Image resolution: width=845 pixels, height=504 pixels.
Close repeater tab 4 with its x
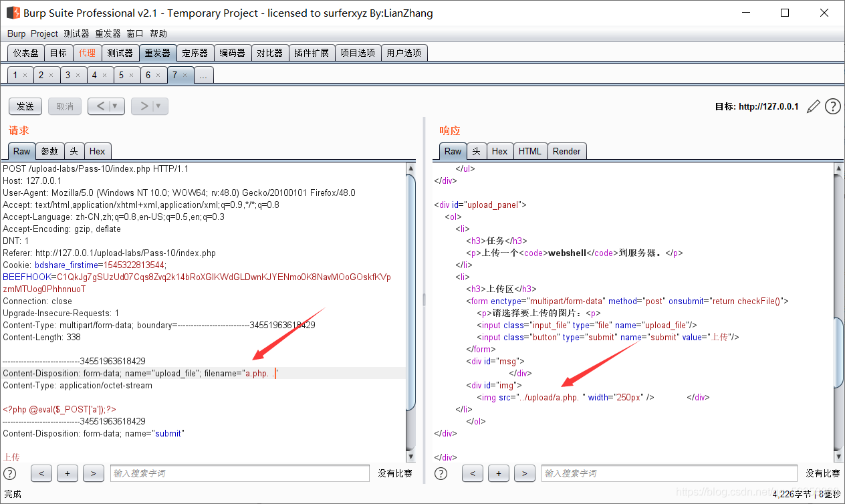[105, 76]
